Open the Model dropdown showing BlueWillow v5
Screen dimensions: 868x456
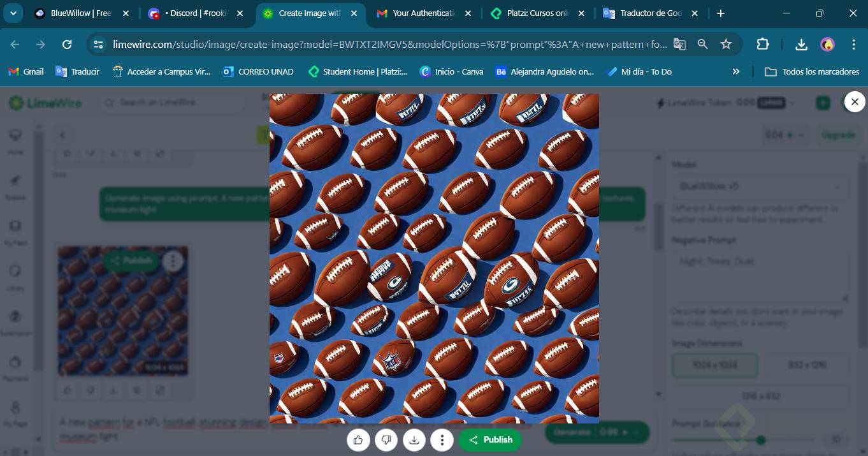click(x=760, y=186)
